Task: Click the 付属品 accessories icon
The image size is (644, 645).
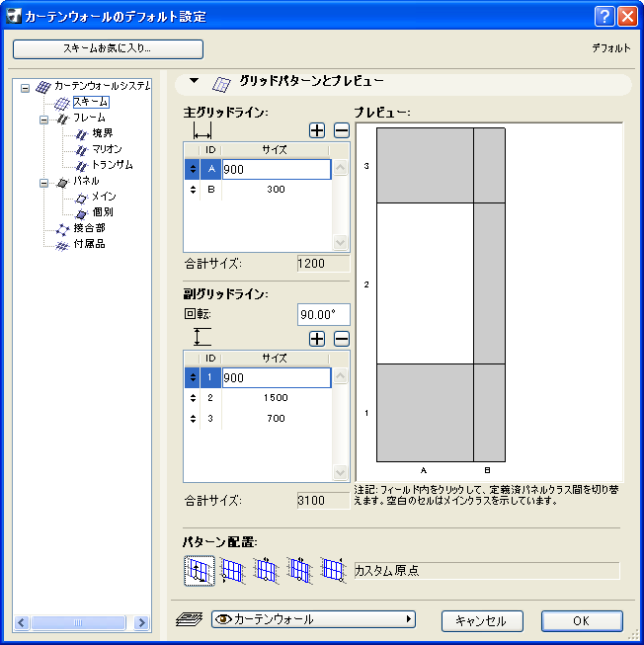Action: (62, 246)
